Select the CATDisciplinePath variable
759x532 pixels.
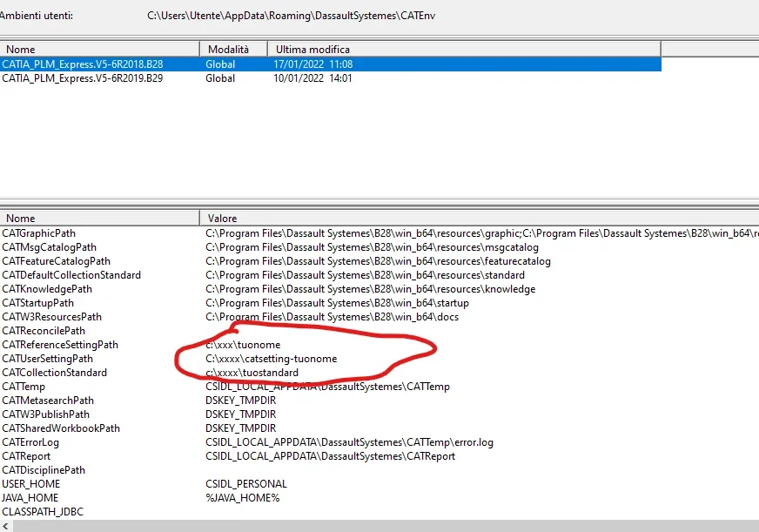point(44,470)
